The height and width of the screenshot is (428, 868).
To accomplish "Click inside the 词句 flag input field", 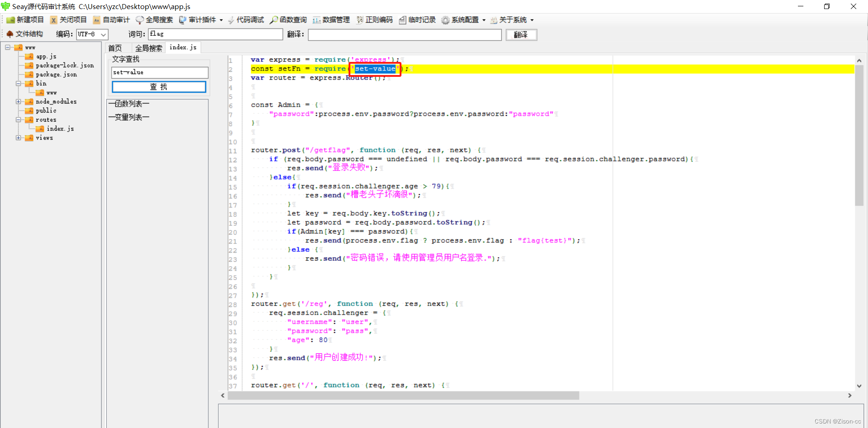I will 216,34.
